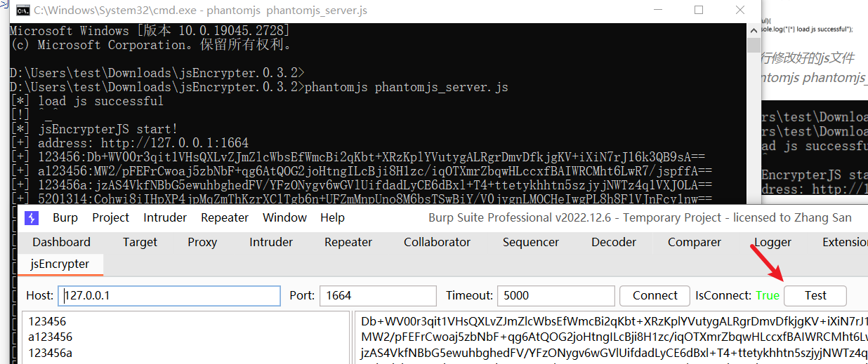Switch to the Dashboard tab

pyautogui.click(x=61, y=242)
